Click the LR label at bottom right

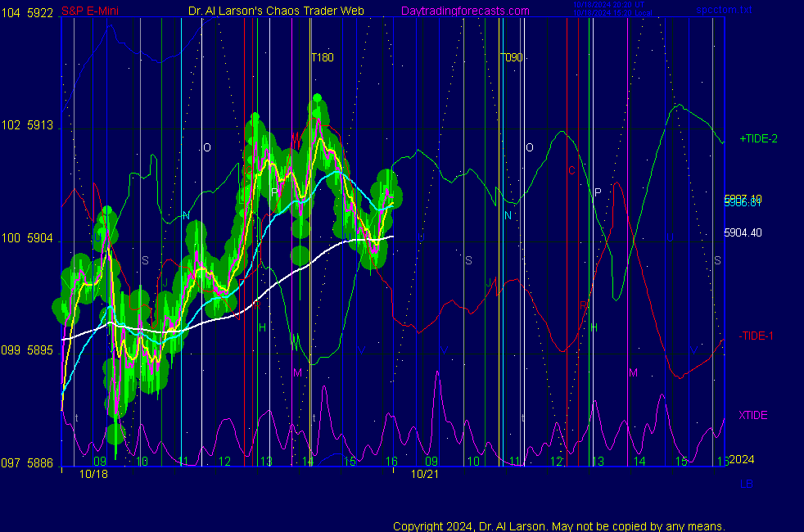746,484
